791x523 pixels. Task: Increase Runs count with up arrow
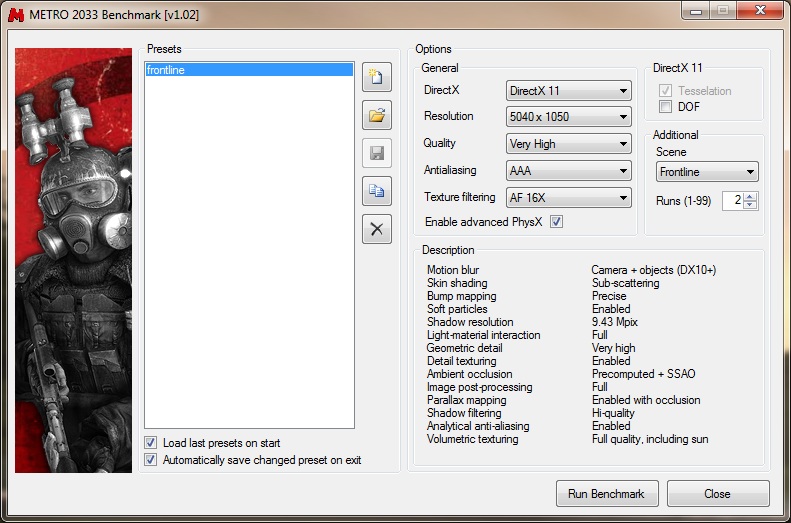point(751,196)
